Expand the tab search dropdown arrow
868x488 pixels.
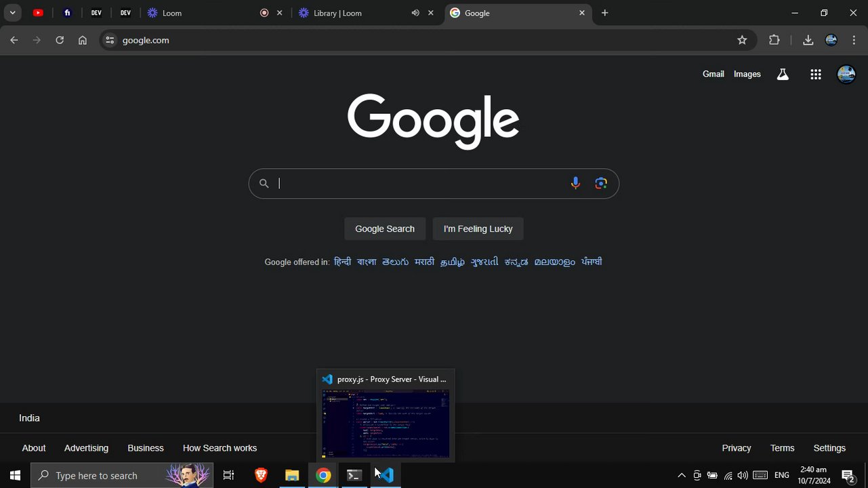12,13
